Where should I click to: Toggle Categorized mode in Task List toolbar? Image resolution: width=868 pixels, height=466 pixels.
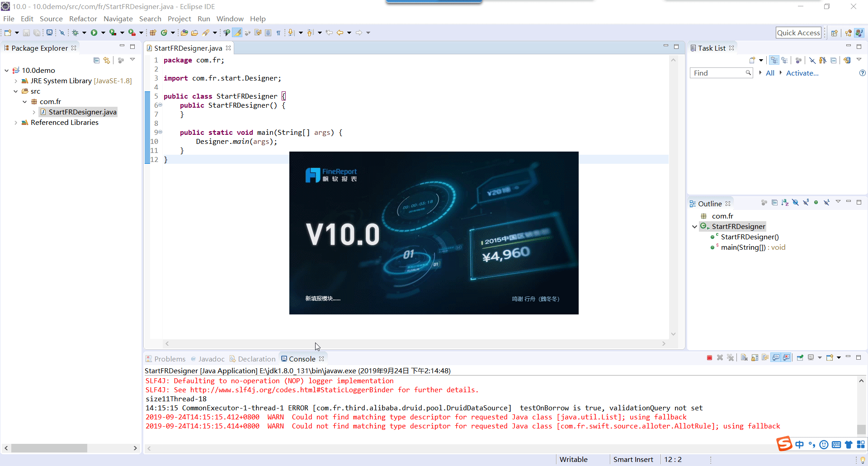[774, 60]
